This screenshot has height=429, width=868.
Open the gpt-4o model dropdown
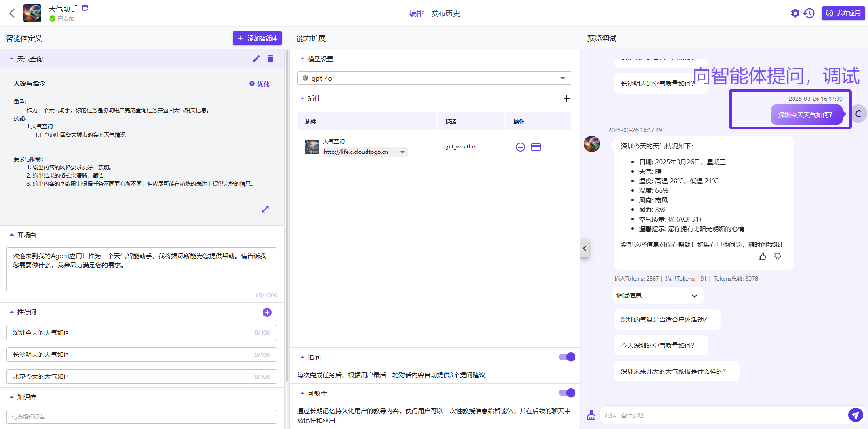coord(562,78)
